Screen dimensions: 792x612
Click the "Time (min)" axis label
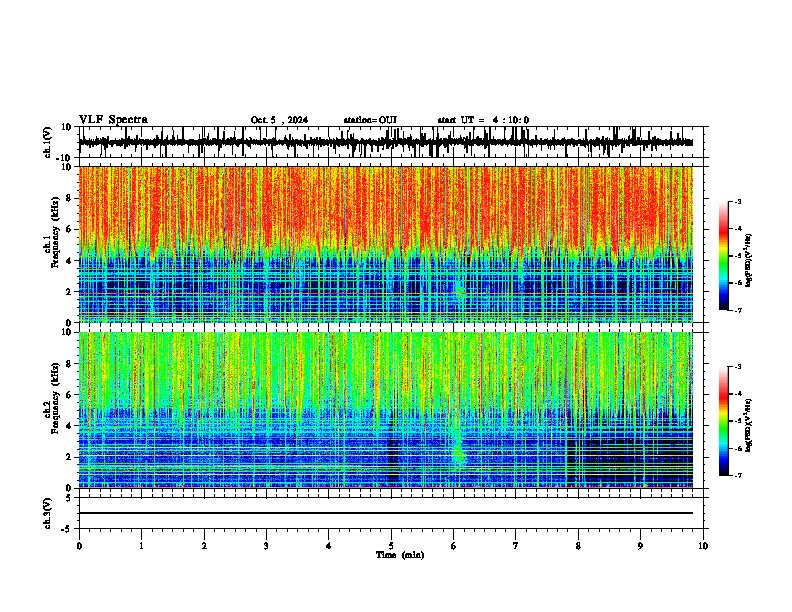(400, 555)
